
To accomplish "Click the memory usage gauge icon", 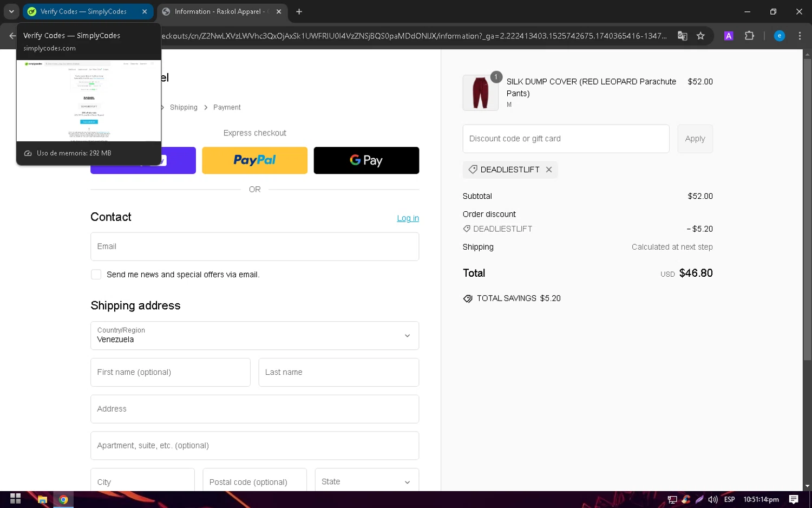I will click(x=28, y=153).
